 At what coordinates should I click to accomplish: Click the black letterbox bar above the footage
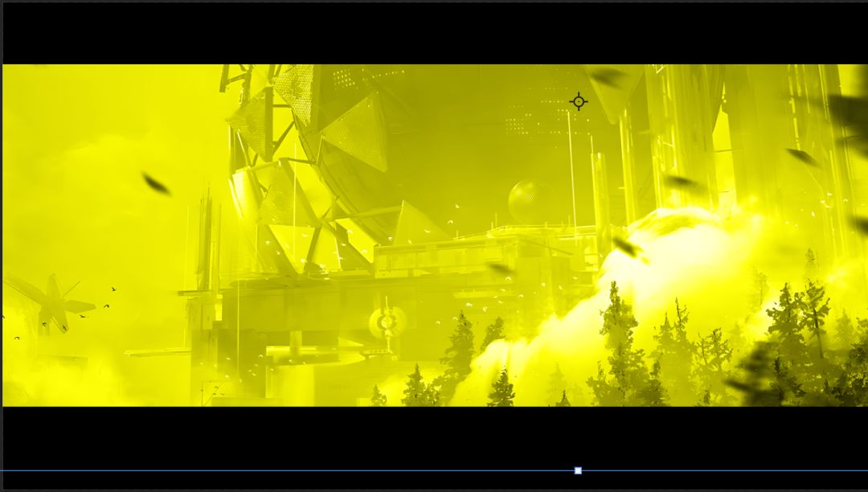pyautogui.click(x=434, y=33)
